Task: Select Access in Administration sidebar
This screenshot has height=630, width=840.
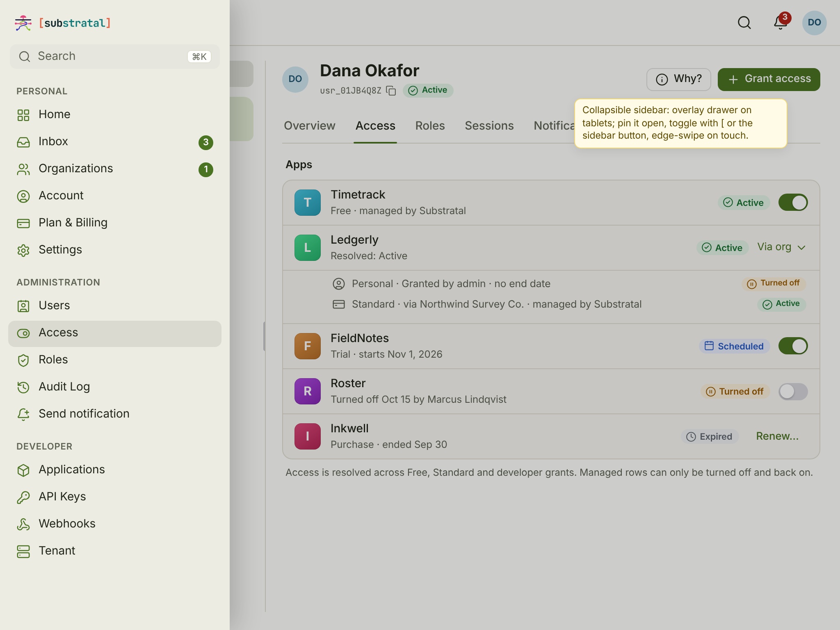Action: (x=115, y=333)
